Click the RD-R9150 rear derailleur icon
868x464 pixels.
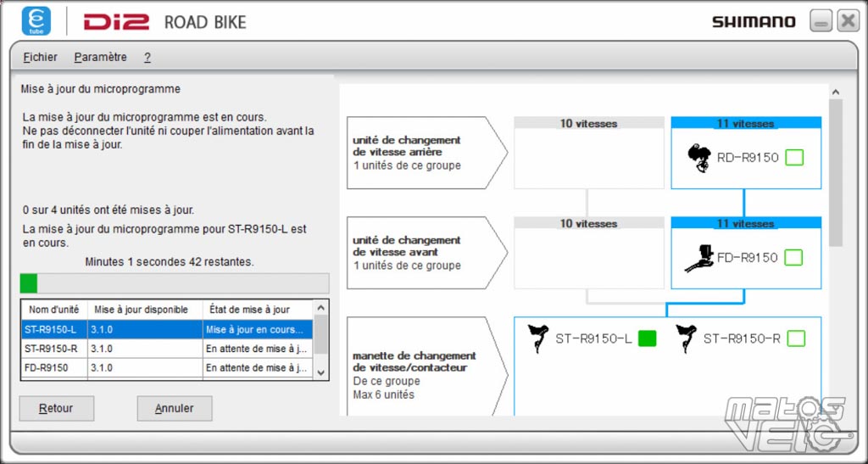(x=699, y=158)
